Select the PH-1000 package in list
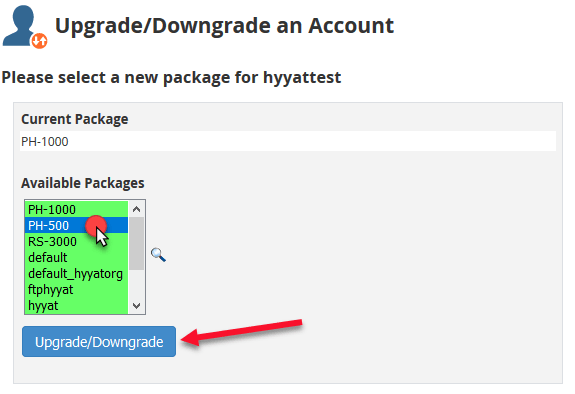Viewport: 575px width, 394px height. (x=77, y=209)
